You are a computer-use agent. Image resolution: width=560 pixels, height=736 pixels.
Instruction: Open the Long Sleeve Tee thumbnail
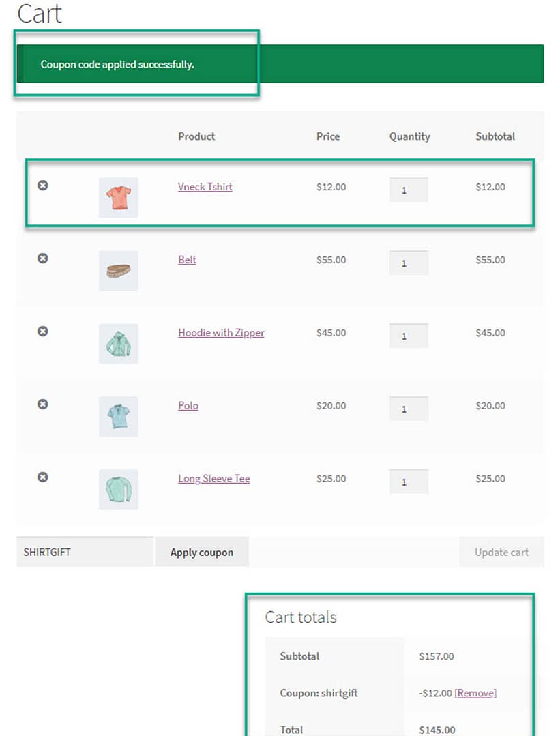[118, 489]
